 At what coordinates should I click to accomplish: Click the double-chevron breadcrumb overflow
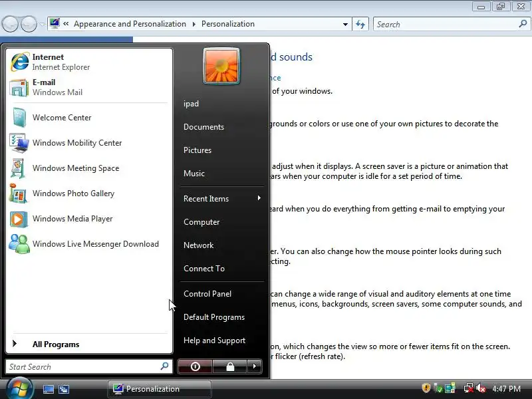pyautogui.click(x=66, y=24)
